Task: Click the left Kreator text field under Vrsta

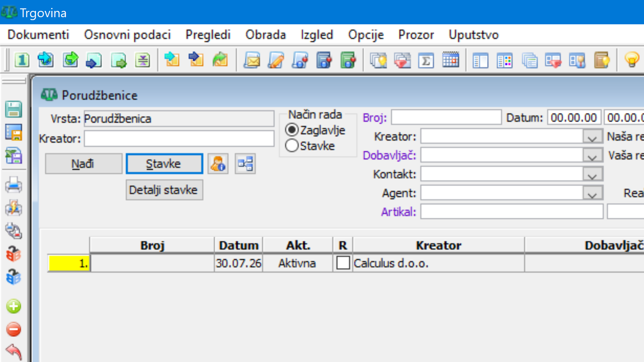Action: click(179, 138)
